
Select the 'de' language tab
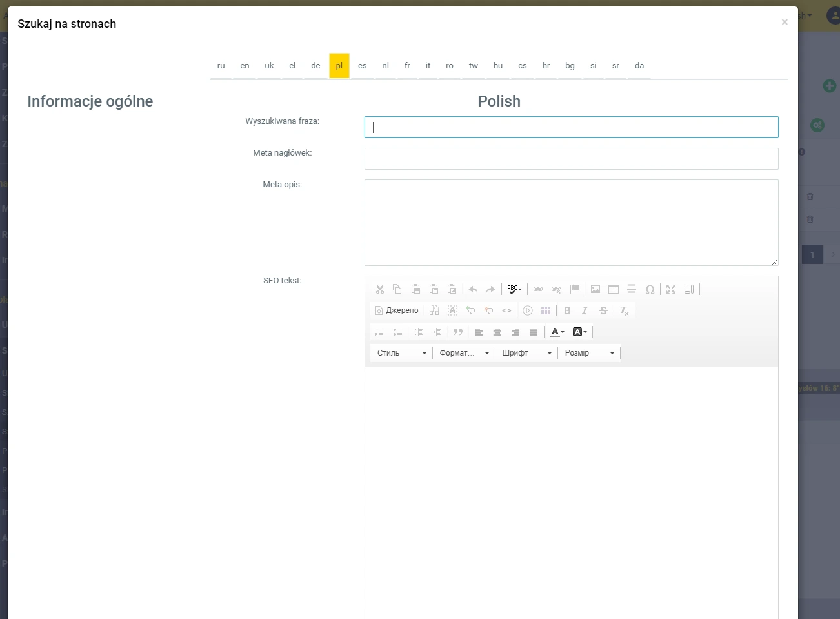[315, 66]
